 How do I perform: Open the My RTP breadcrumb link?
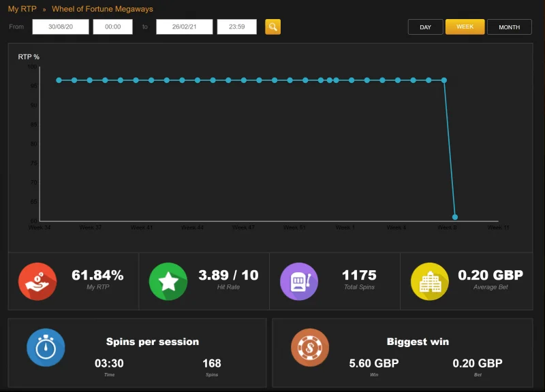coord(22,9)
